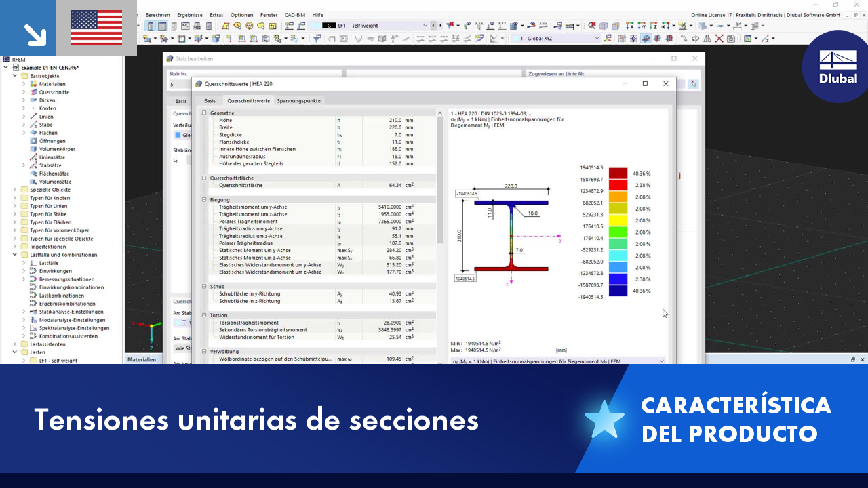Select Linien in the navigator tree
868x488 pixels.
47,117
